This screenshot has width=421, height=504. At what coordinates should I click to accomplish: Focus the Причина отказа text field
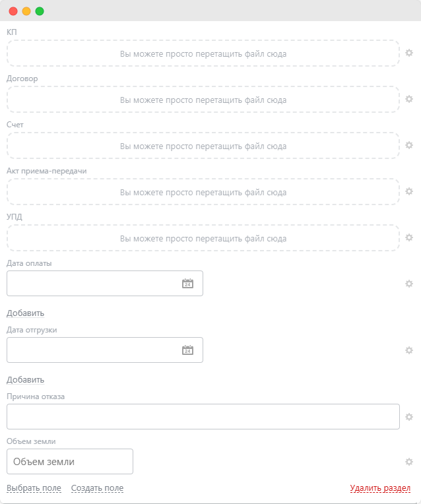point(203,416)
